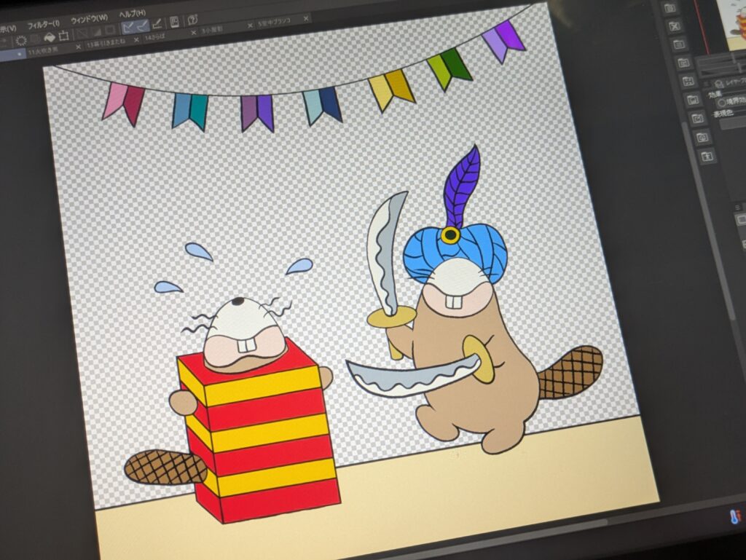Viewport: 746px width, 560px height.
Task: Close the 3小屋彩 tab
Action: tap(250, 25)
